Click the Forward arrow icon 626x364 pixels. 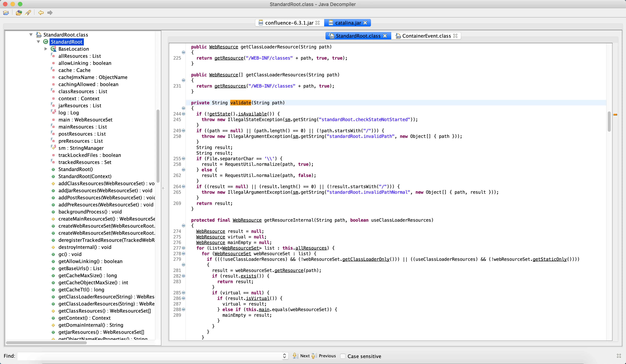click(x=50, y=13)
